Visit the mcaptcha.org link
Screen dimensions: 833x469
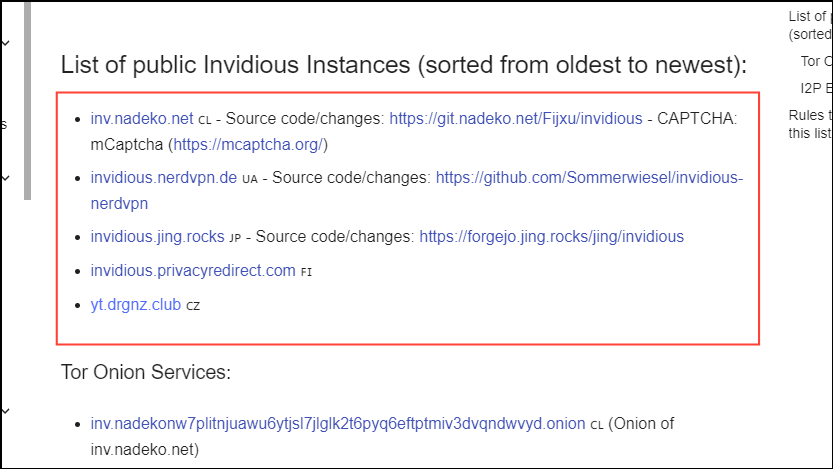pyautogui.click(x=248, y=144)
